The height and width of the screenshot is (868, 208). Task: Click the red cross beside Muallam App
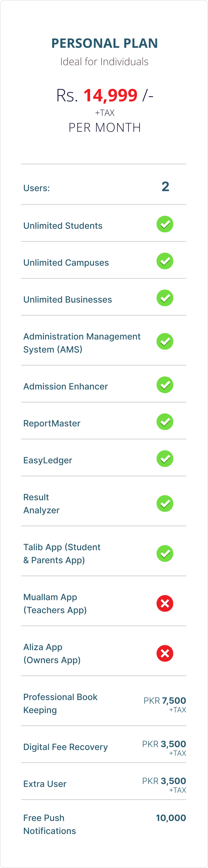point(165,603)
